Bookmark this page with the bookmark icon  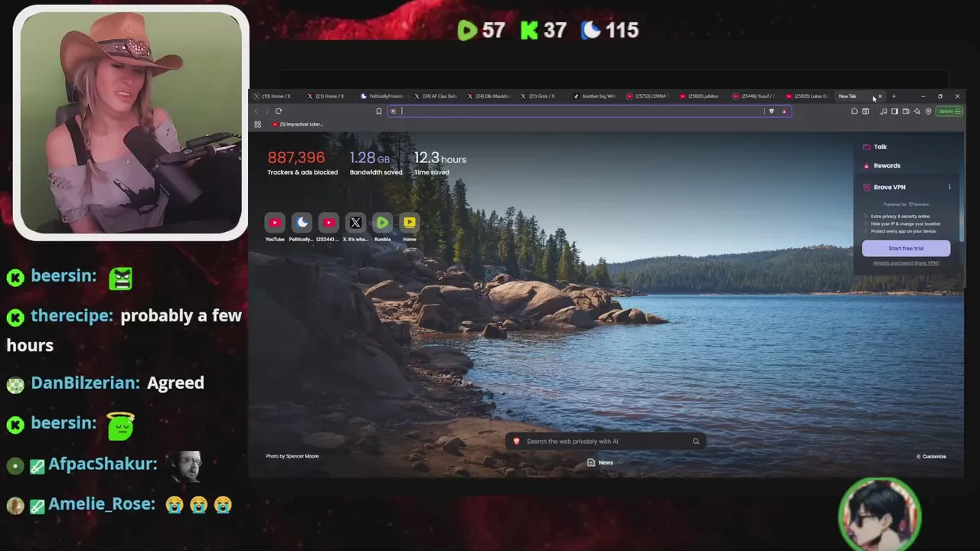pos(378,111)
